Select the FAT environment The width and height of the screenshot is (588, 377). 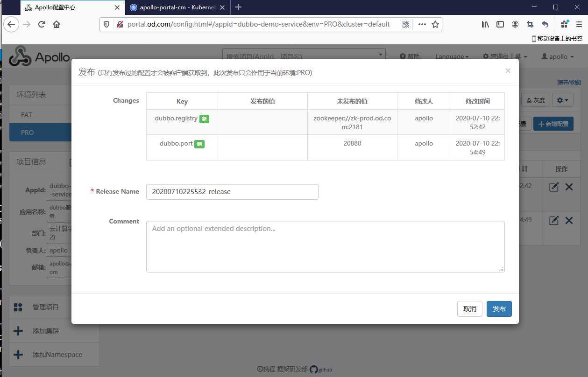(41, 114)
